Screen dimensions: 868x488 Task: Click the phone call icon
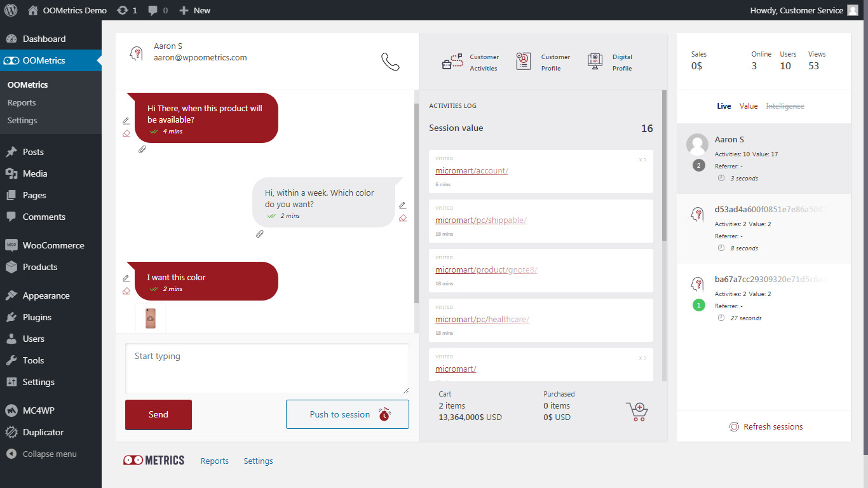coord(390,62)
